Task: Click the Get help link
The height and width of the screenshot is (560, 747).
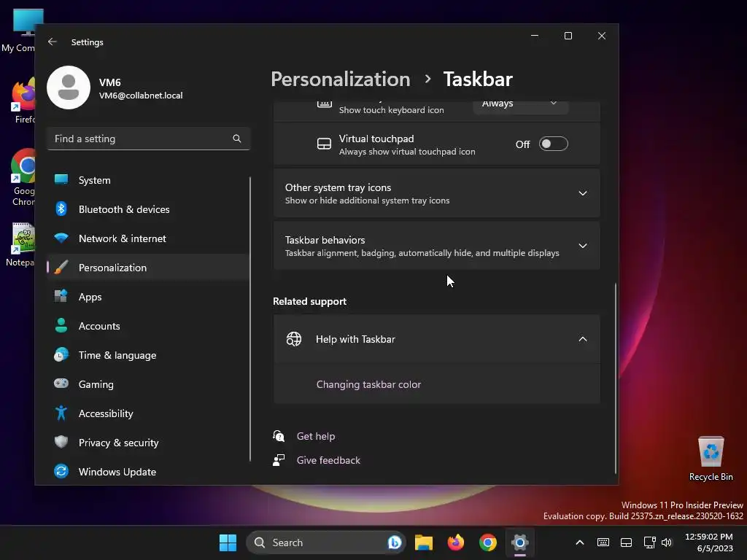Action: tap(316, 436)
